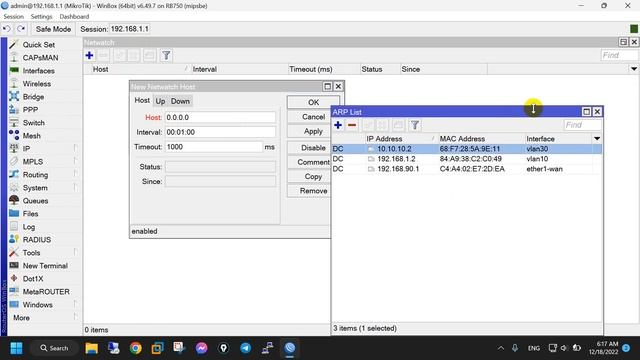
Task: Open CAPsMAN menu
Action: click(40, 58)
